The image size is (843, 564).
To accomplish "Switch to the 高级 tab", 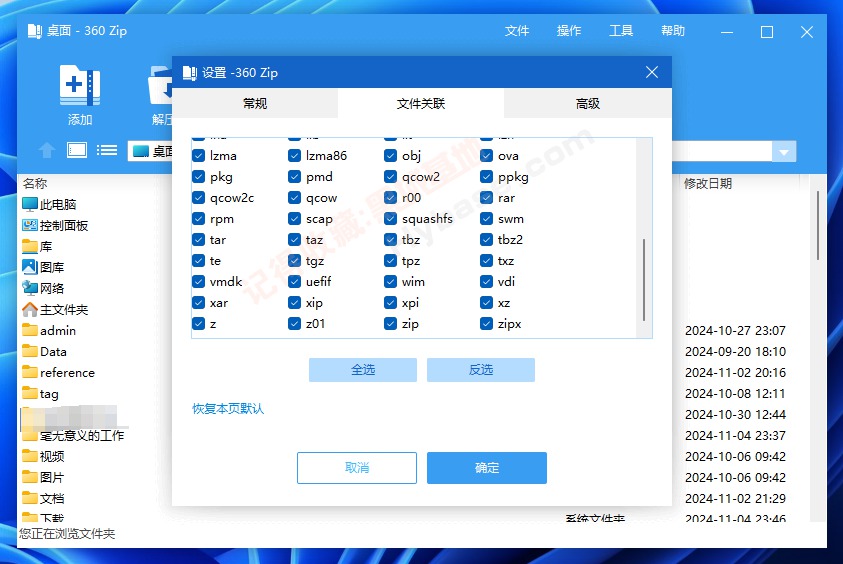I will [588, 103].
